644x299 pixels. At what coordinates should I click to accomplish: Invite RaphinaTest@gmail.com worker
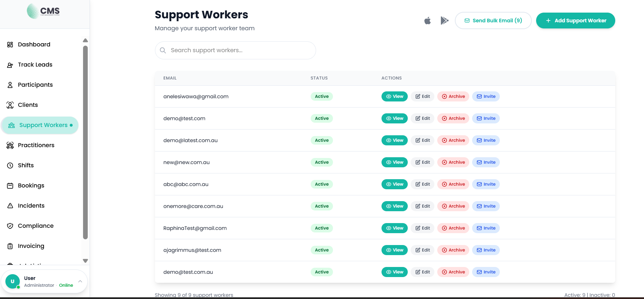(x=486, y=228)
